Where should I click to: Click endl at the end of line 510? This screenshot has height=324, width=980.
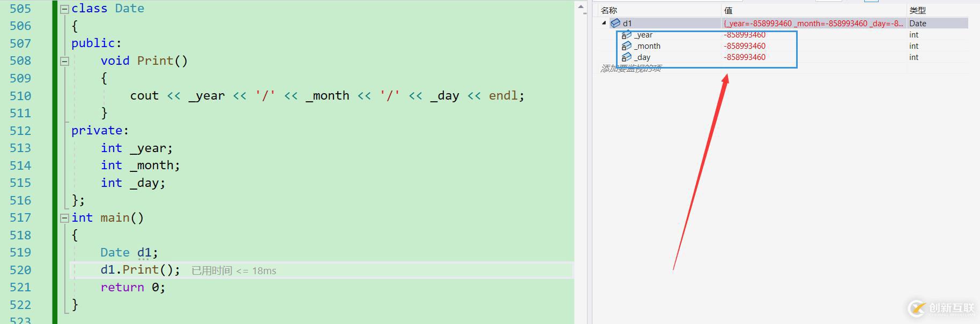(x=503, y=96)
